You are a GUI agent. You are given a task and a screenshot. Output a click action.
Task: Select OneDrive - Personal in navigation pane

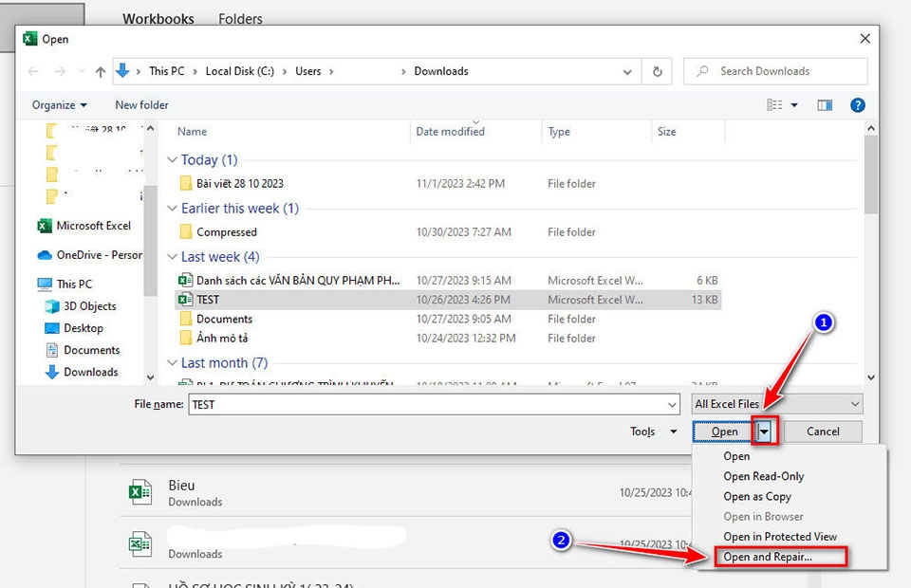[x=89, y=255]
